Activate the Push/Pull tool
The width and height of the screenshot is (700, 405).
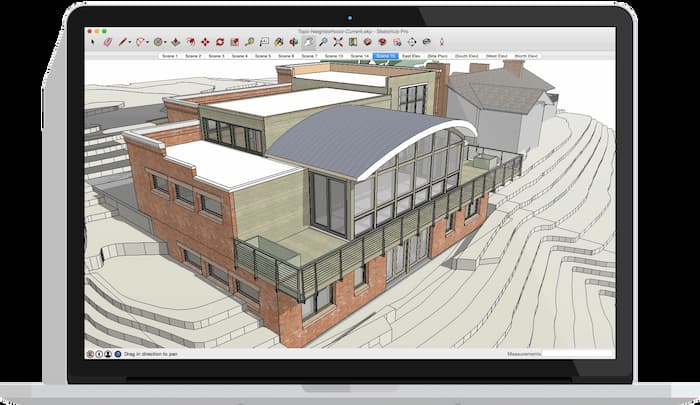176,42
